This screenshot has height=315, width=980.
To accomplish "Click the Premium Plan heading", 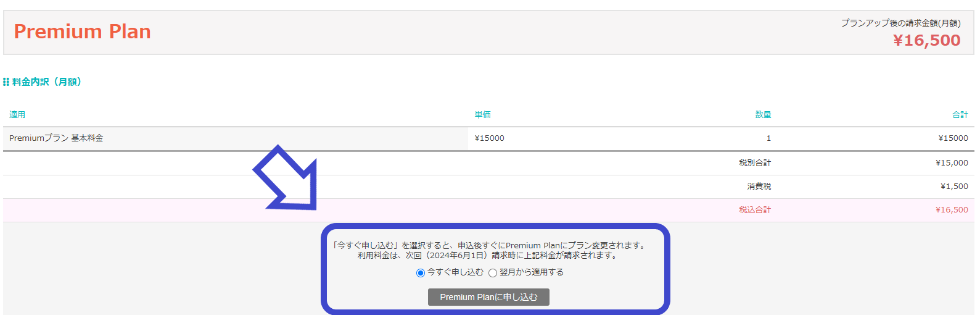I will point(82,31).
